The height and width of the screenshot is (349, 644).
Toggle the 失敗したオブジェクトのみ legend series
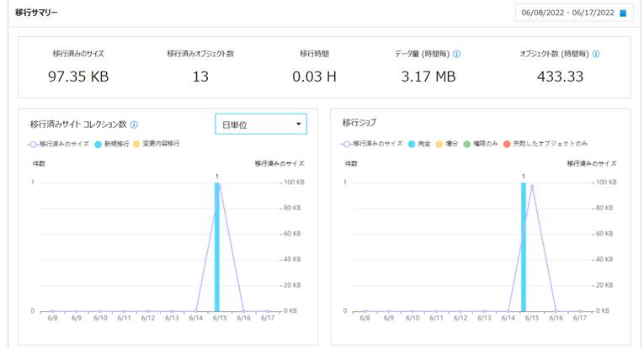click(545, 144)
